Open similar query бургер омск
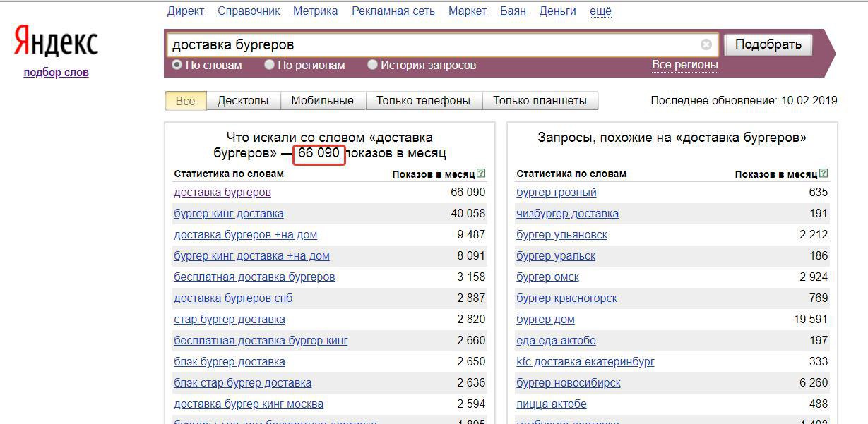The height and width of the screenshot is (424, 868). (547, 277)
